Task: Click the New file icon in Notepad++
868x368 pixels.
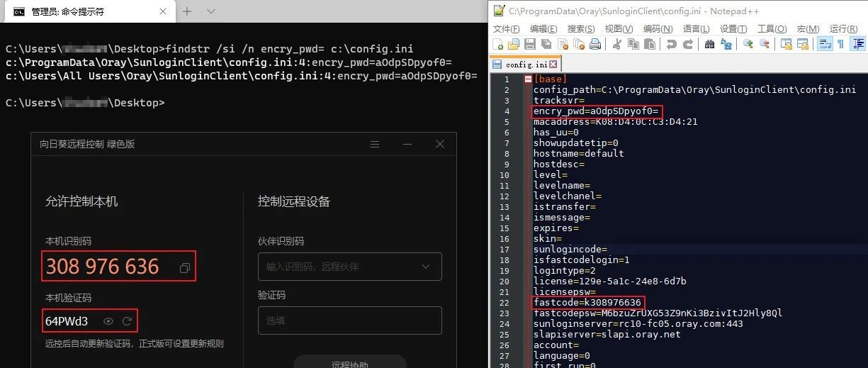Action: pos(498,44)
